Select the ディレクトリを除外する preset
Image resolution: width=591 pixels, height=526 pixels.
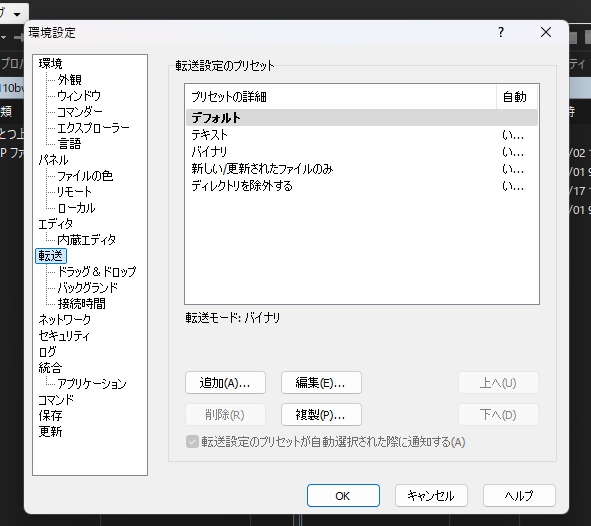click(x=361, y=186)
